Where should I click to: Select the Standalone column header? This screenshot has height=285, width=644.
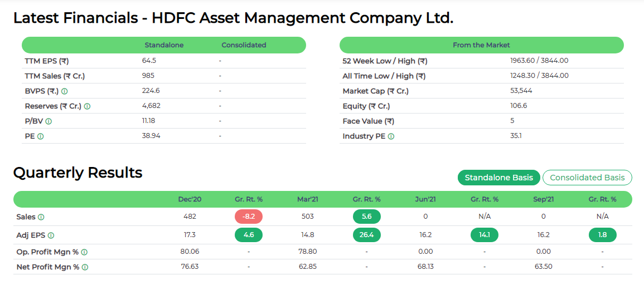(164, 45)
